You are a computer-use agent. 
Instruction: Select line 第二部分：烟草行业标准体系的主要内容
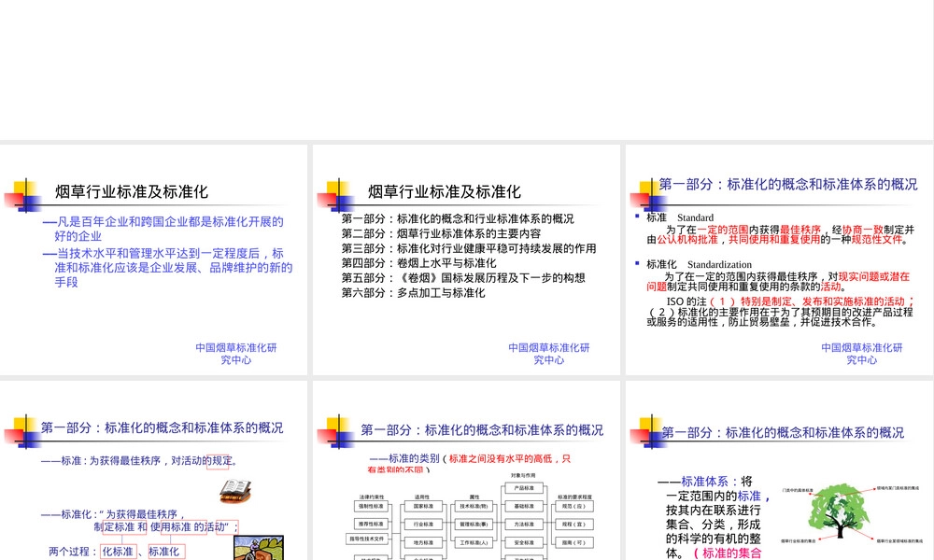click(441, 234)
